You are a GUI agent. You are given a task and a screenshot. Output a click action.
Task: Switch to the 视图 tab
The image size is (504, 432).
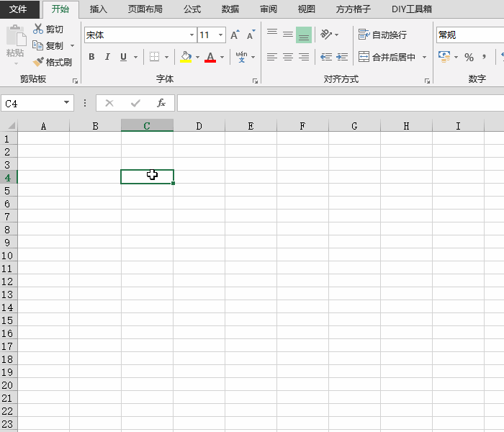306,9
